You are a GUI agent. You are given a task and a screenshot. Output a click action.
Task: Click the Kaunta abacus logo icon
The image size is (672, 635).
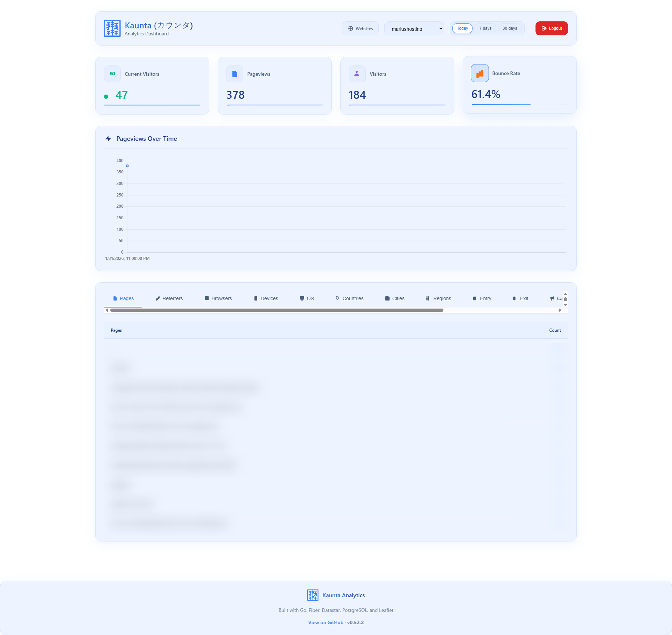coord(112,28)
